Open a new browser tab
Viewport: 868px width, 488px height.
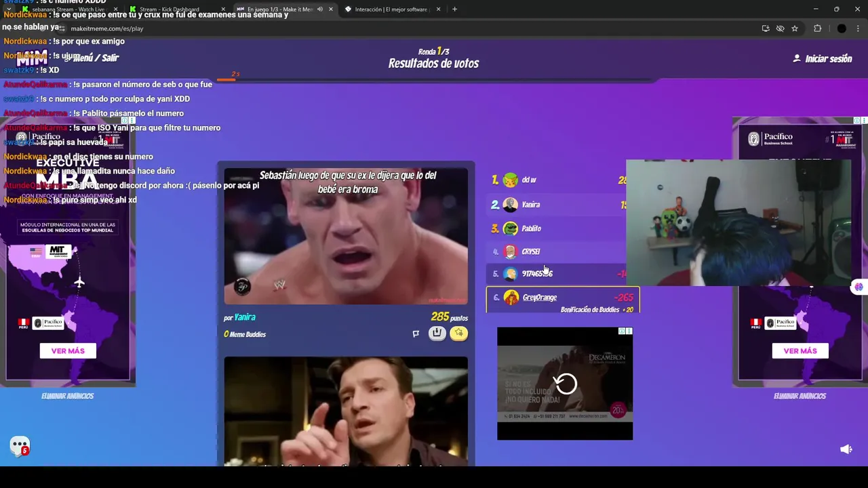454,9
